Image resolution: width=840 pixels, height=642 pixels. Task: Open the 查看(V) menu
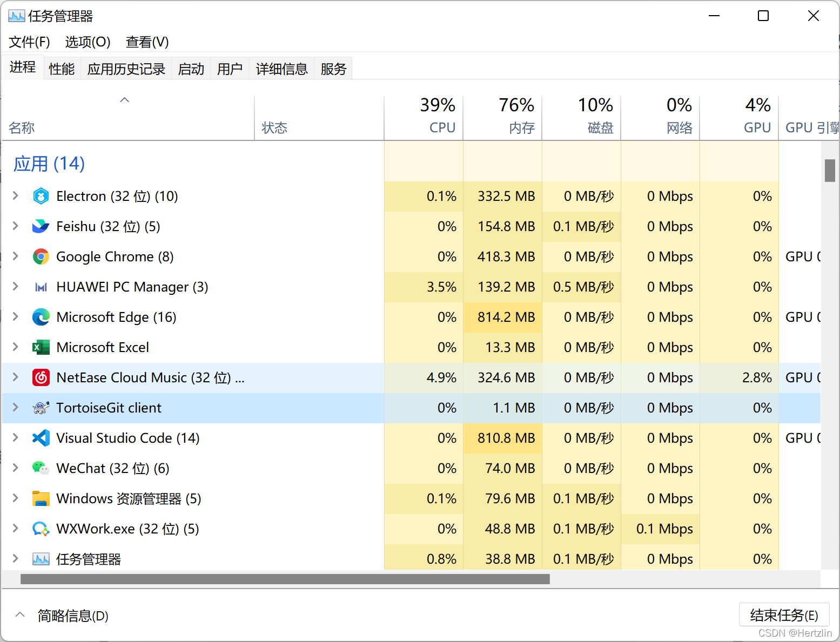coord(147,42)
